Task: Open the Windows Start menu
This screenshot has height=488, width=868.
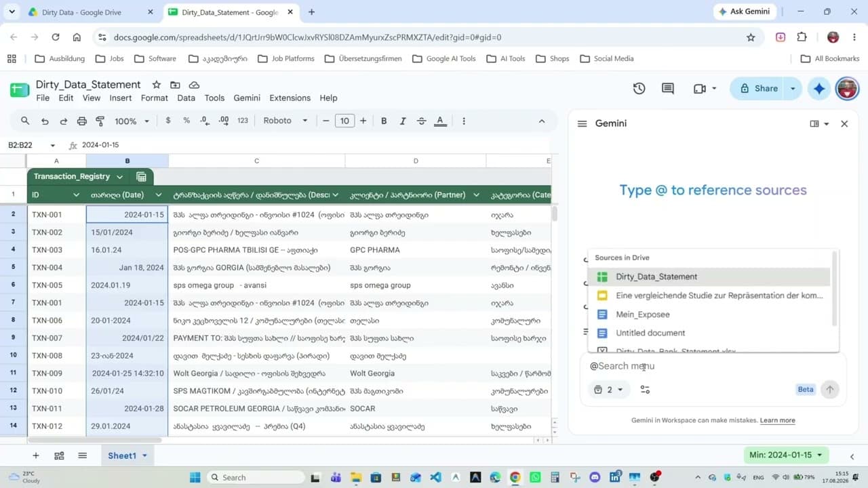Action: click(x=194, y=477)
